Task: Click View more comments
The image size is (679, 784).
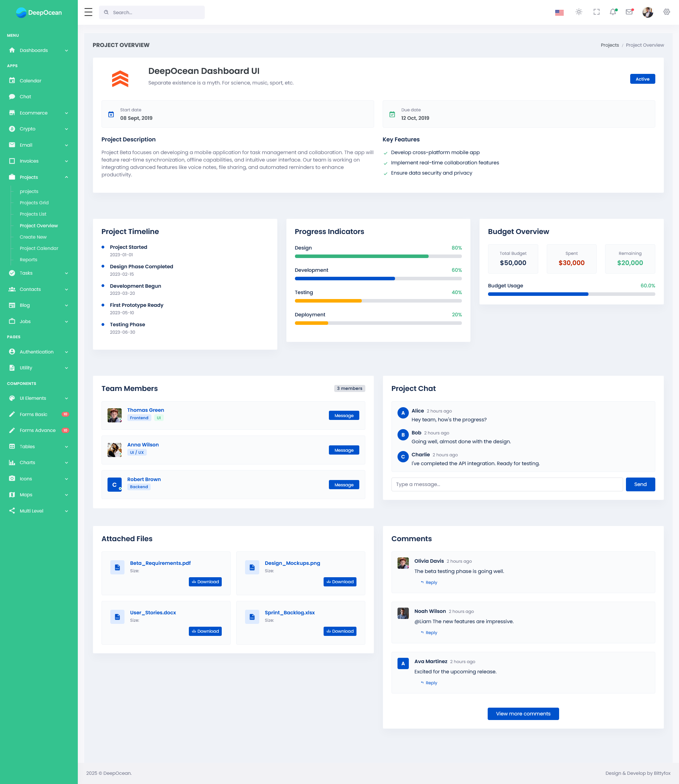Action: point(523,714)
